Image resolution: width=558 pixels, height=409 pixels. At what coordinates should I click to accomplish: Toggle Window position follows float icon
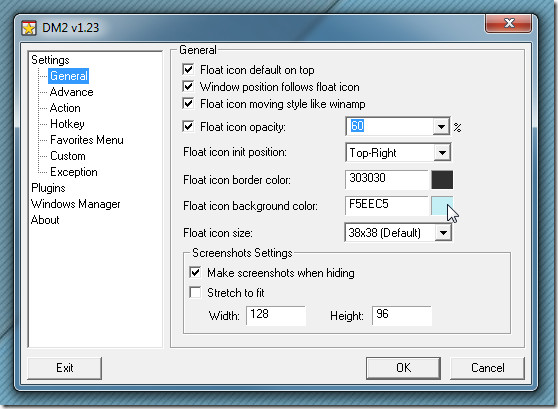click(x=188, y=86)
